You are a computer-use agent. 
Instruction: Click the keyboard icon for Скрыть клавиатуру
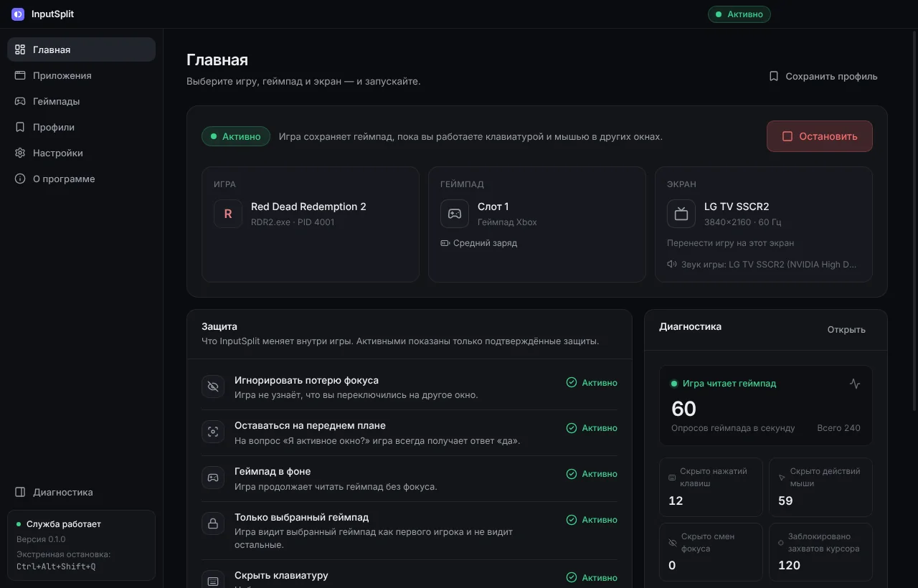213,582
